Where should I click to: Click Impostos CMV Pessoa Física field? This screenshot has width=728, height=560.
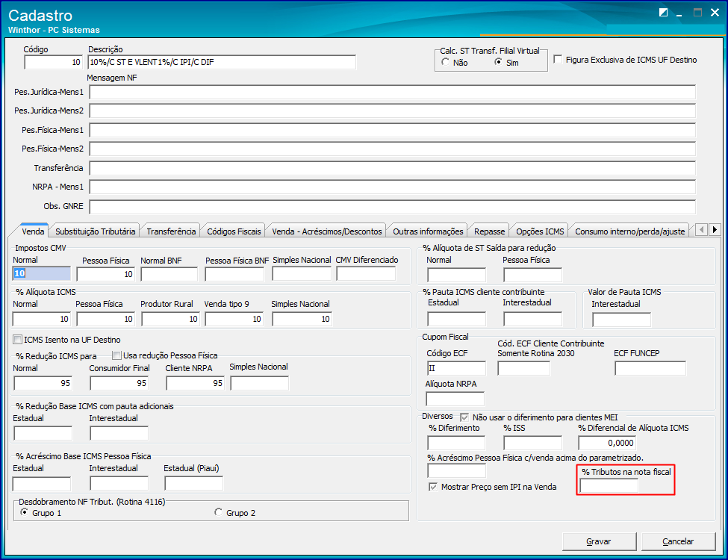[x=106, y=274]
